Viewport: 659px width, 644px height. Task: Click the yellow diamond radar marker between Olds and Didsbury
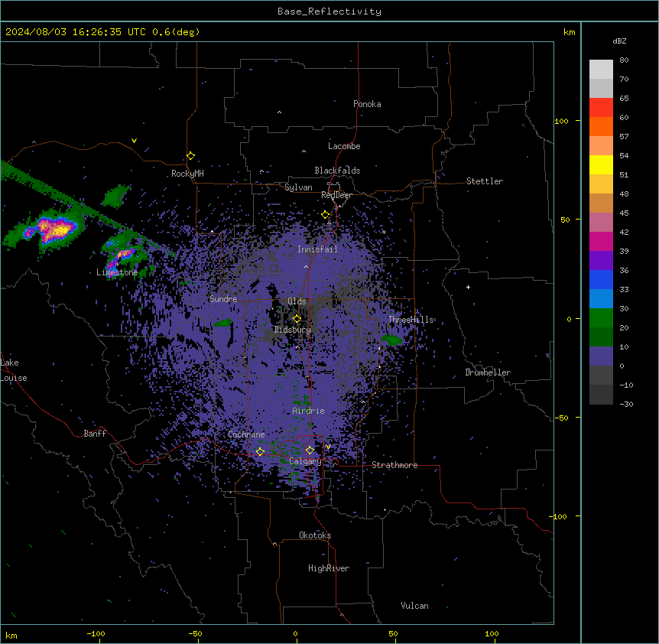coord(297,319)
